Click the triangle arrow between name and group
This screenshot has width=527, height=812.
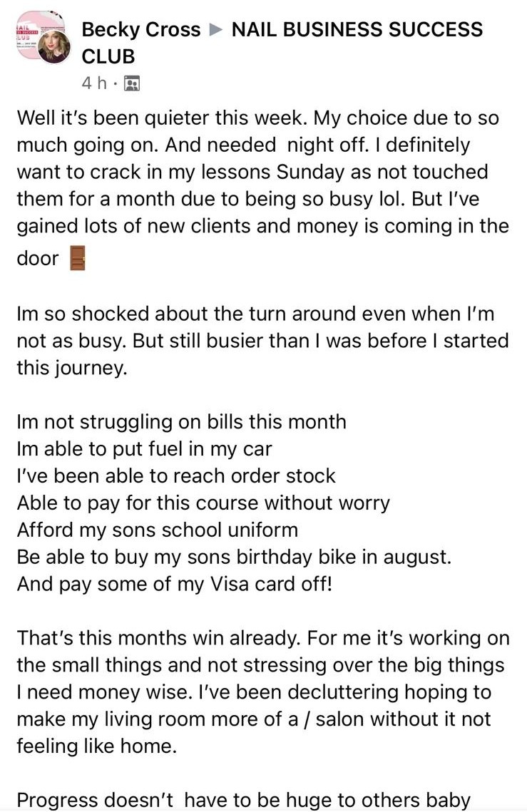click(216, 30)
